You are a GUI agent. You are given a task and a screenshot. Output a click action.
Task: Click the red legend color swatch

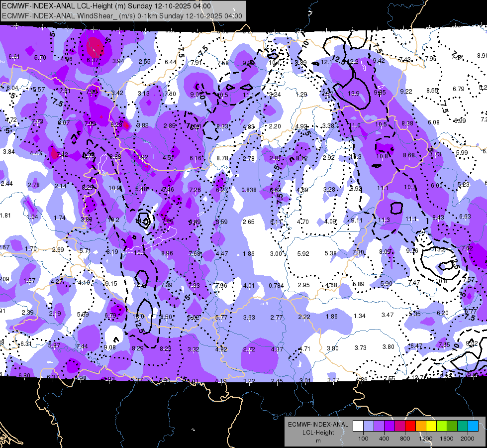pyautogui.click(x=410, y=426)
